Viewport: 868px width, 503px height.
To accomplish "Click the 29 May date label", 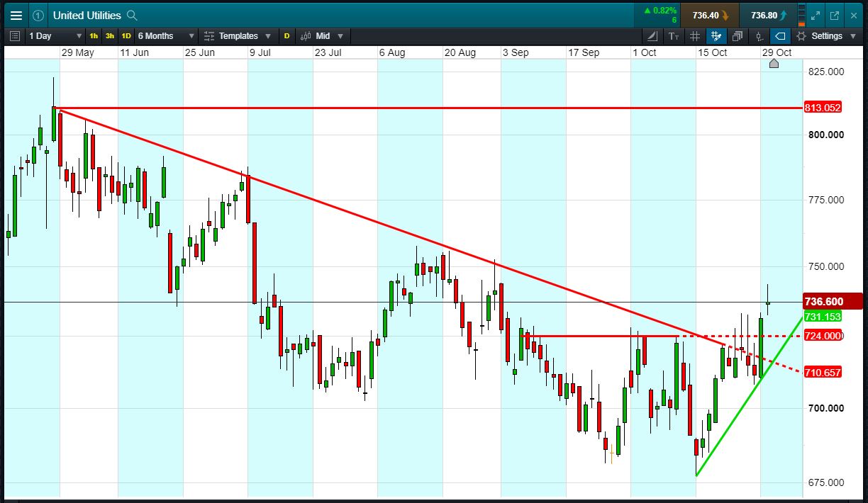I will point(77,52).
